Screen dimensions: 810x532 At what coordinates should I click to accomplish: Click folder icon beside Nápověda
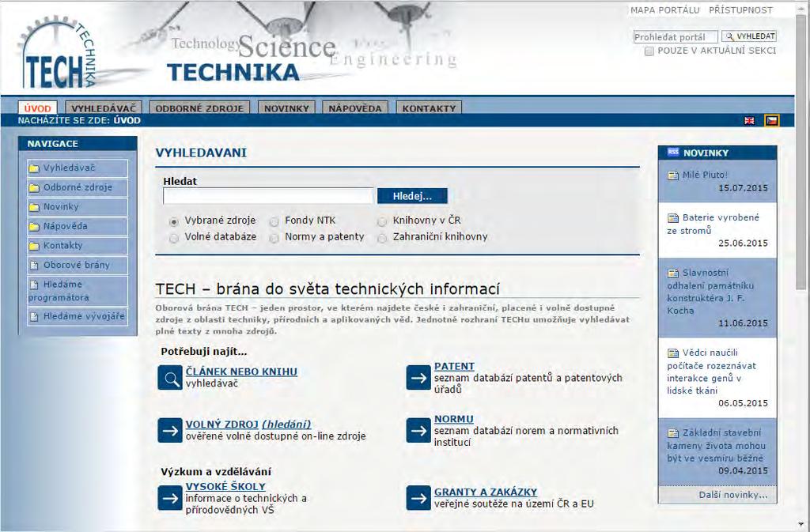[34, 227]
